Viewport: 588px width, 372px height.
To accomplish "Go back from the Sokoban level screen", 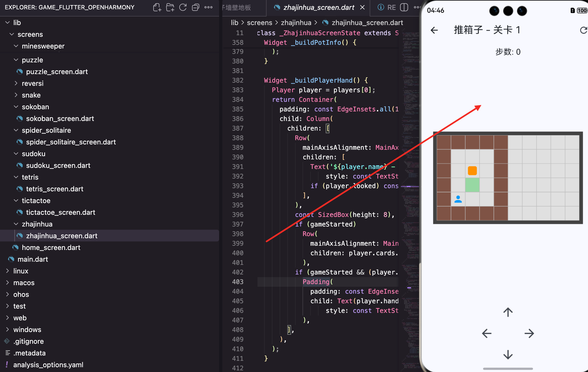I will [x=434, y=30].
